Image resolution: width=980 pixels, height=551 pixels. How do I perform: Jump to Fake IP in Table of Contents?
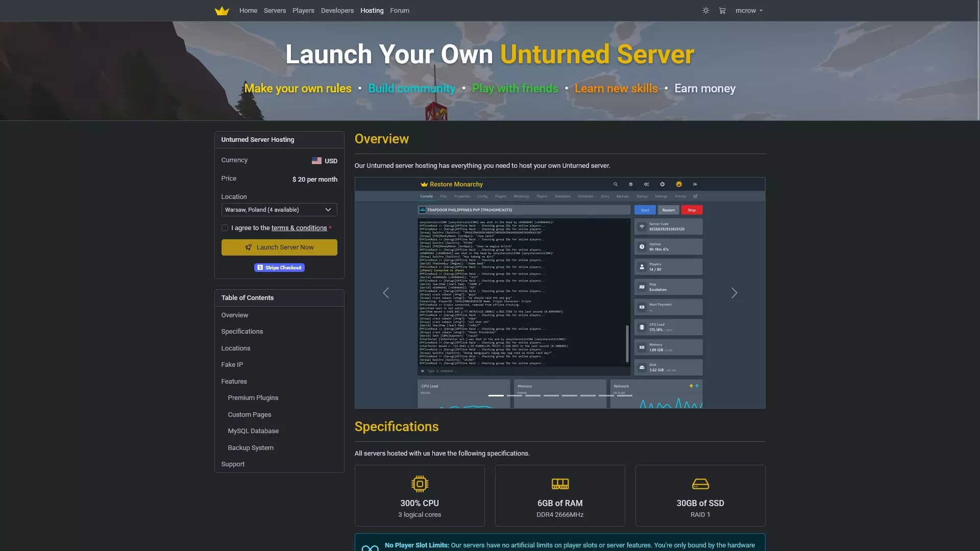(232, 365)
